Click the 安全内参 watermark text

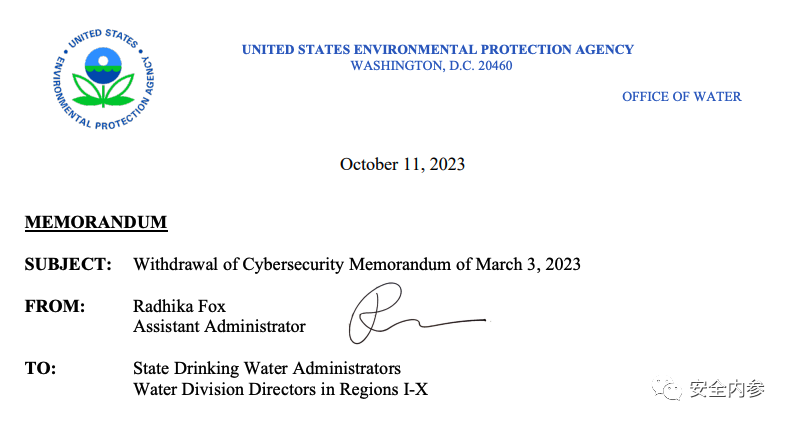pyautogui.click(x=728, y=390)
